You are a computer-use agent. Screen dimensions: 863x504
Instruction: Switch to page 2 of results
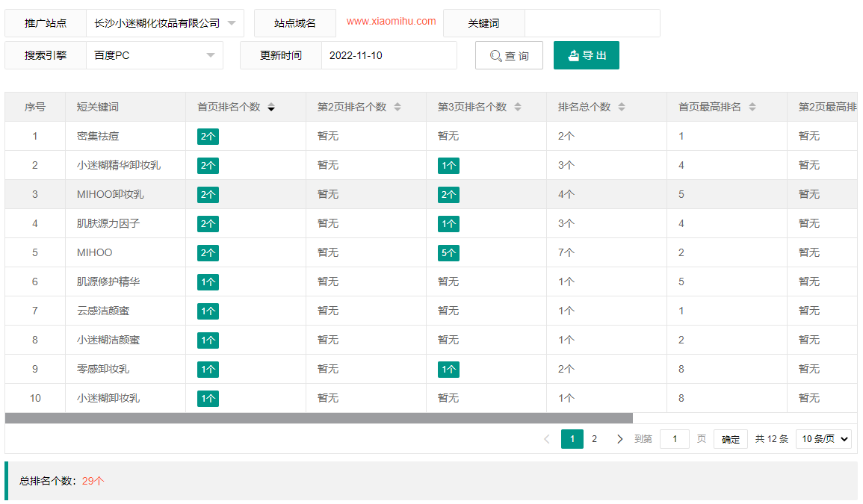click(594, 439)
